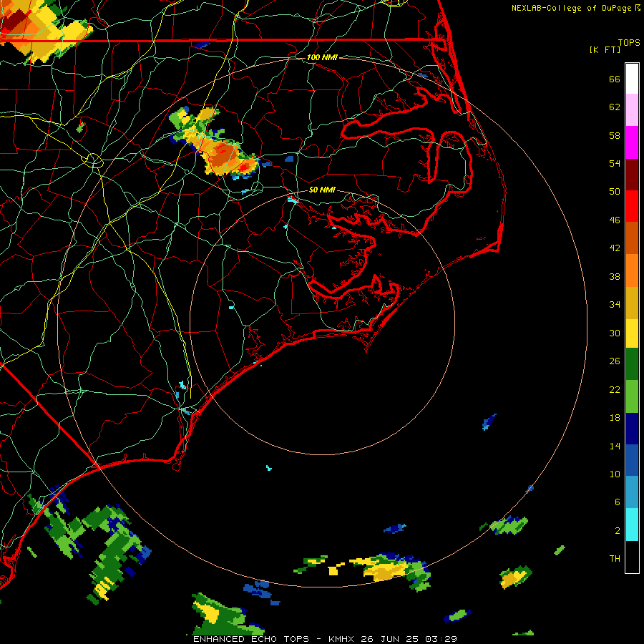Select the light green legend swatch near 22
This screenshot has height=644, width=644.
coord(632,396)
